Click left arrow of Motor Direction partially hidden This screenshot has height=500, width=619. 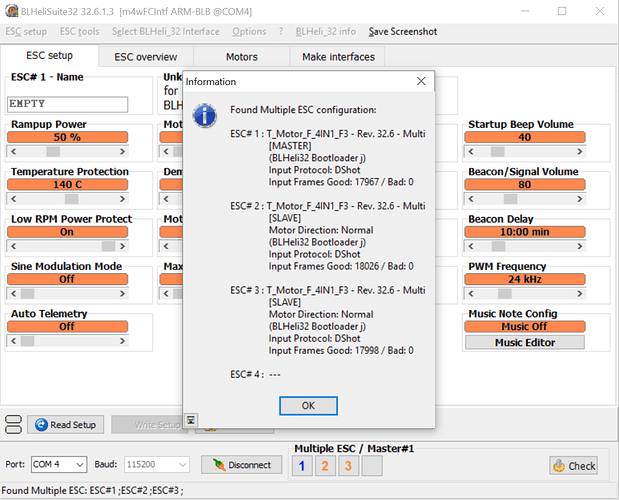(166, 152)
